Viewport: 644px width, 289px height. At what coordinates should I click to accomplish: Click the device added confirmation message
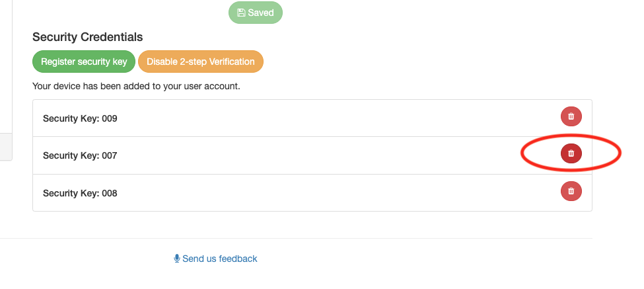click(x=136, y=87)
